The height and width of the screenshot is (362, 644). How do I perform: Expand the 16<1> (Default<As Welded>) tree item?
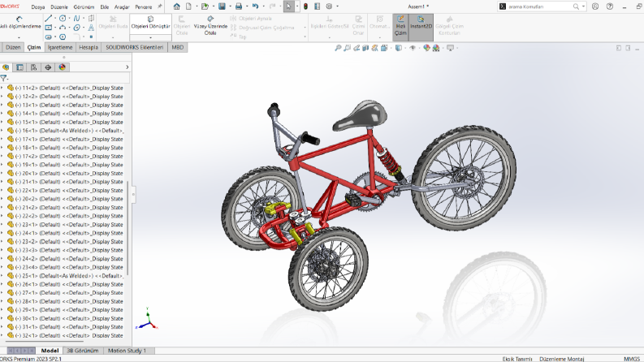click(x=2, y=131)
